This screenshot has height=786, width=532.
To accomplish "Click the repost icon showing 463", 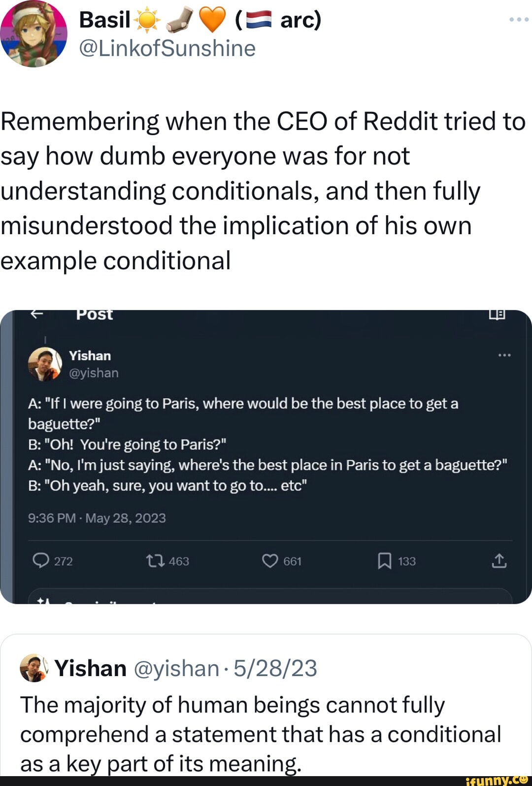I will click(155, 561).
